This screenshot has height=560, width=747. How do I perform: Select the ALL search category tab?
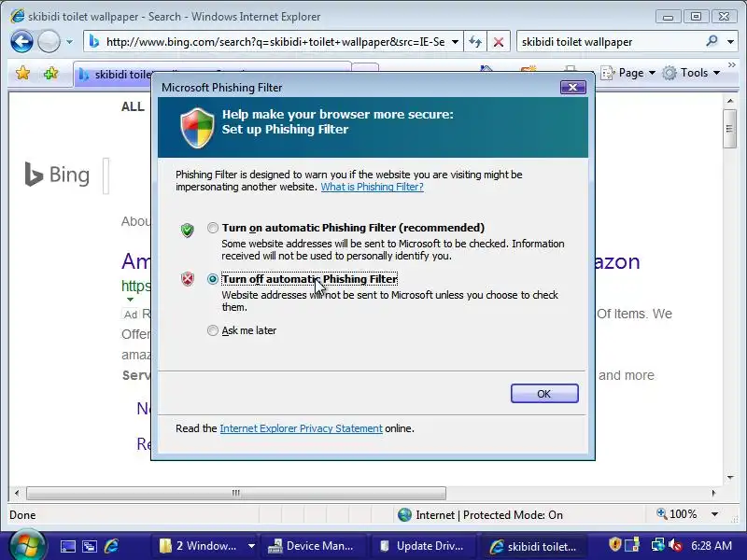(133, 106)
